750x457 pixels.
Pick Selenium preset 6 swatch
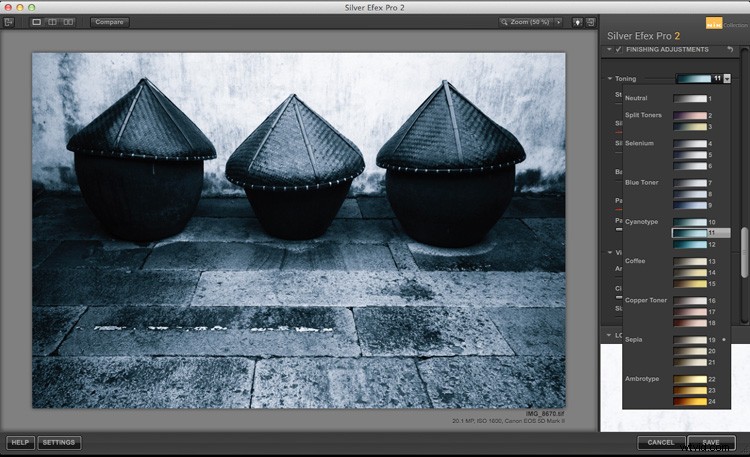pyautogui.click(x=690, y=166)
